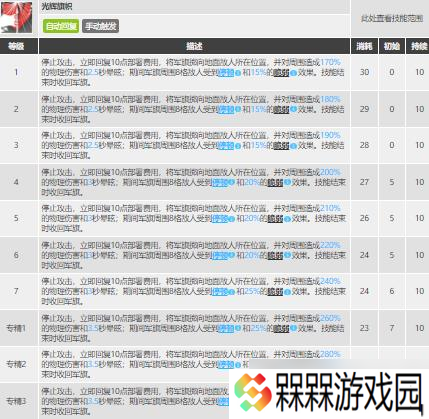Image resolution: width=429 pixels, height=419 pixels.
Task: Select the cost value 23 in 专精1 row
Action: tap(364, 328)
